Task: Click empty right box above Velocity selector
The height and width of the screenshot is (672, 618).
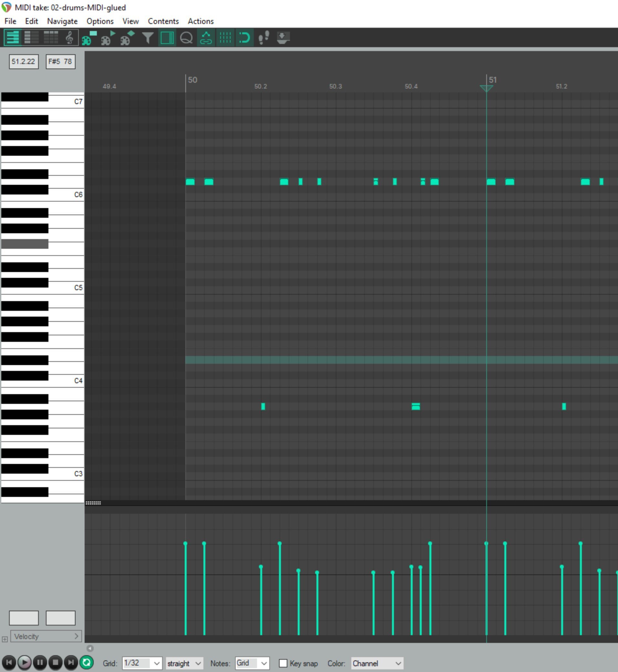Action: [60, 618]
